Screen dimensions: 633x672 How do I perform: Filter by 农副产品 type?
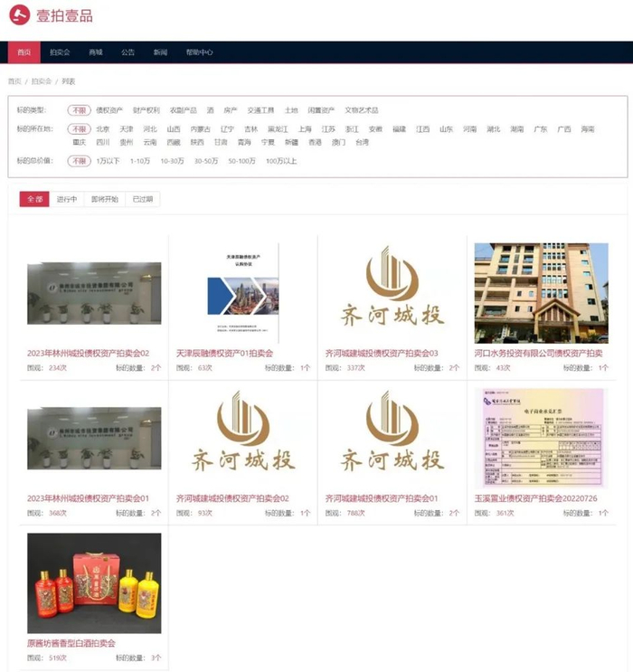point(183,110)
